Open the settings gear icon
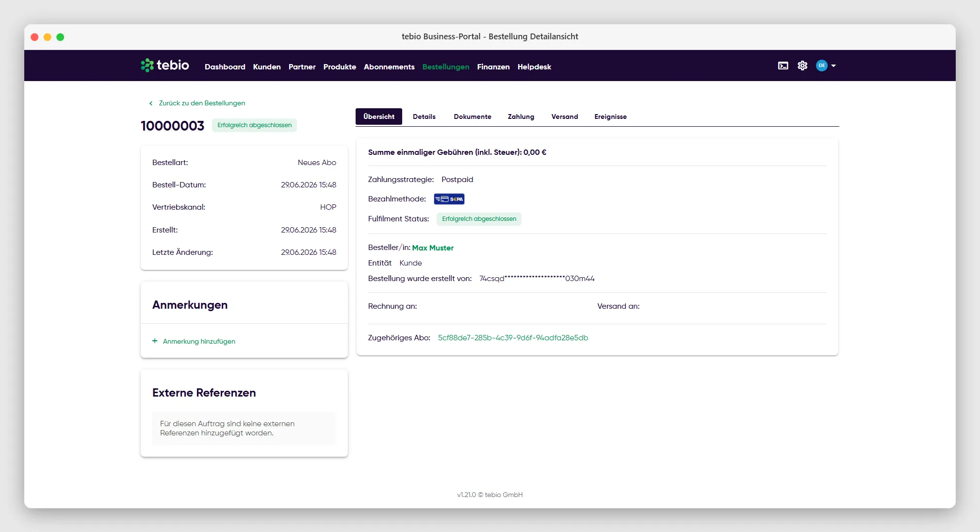 802,66
